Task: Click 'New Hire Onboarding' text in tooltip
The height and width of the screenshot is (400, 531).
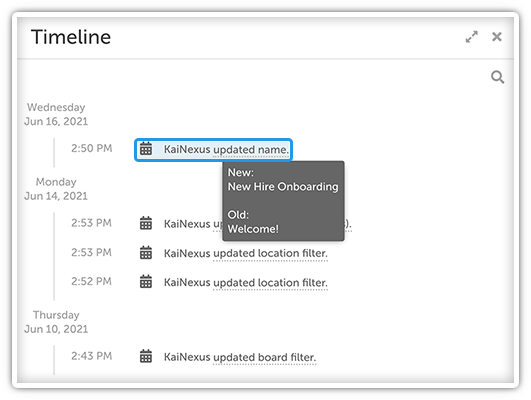Action: [283, 187]
